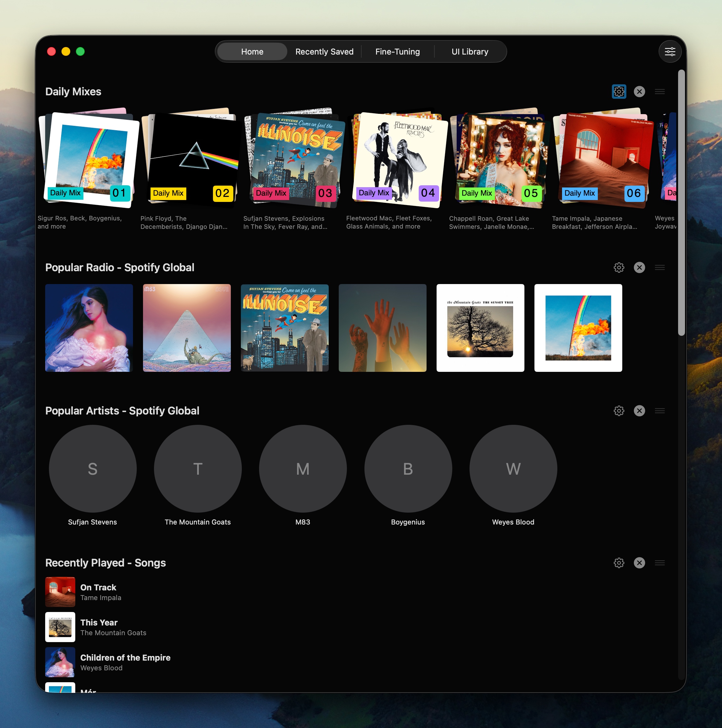Click the reorder handle beside Popular Radio

pos(660,267)
